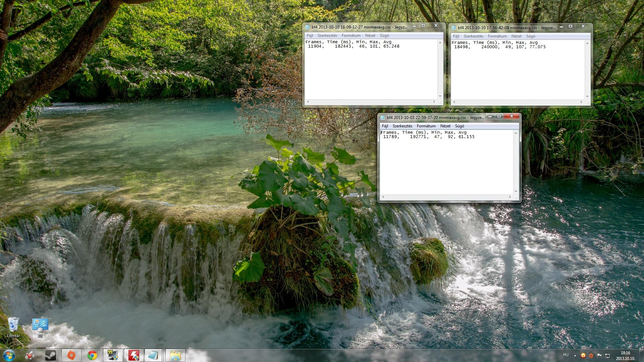Open Steam from the taskbar
This screenshot has width=644, height=362.
51,355
